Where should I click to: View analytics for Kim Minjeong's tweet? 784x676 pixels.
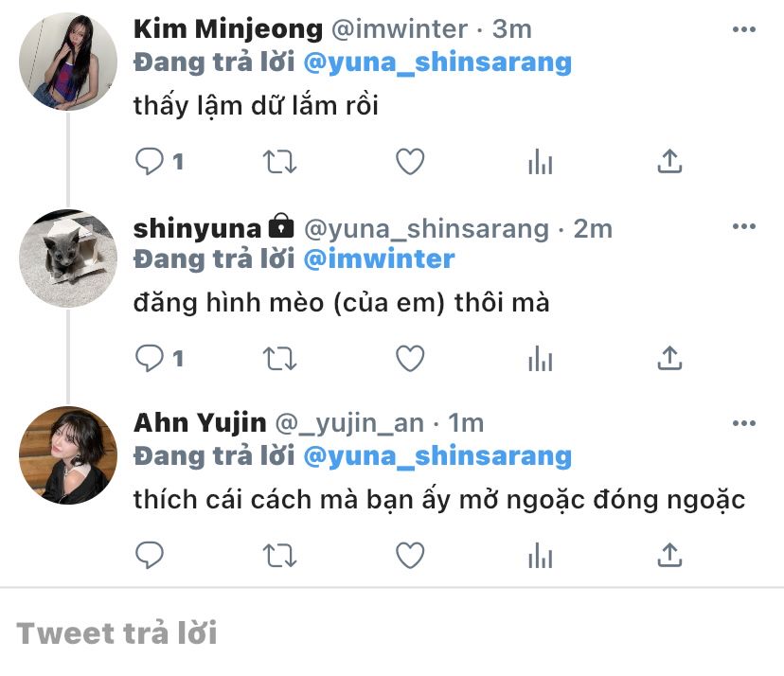click(x=540, y=163)
